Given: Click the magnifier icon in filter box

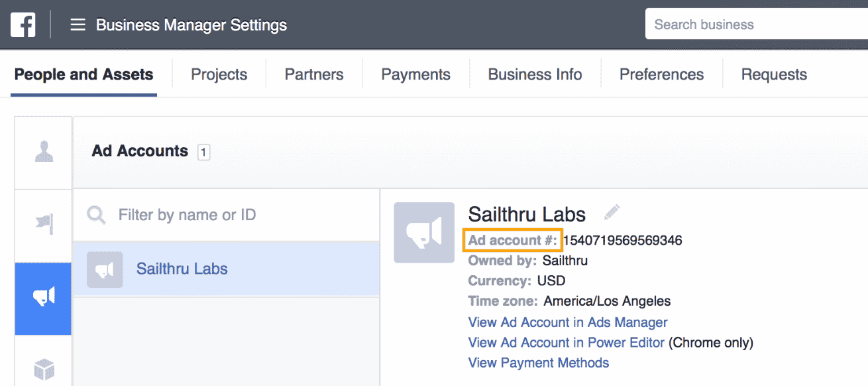Looking at the screenshot, I should 97,215.
